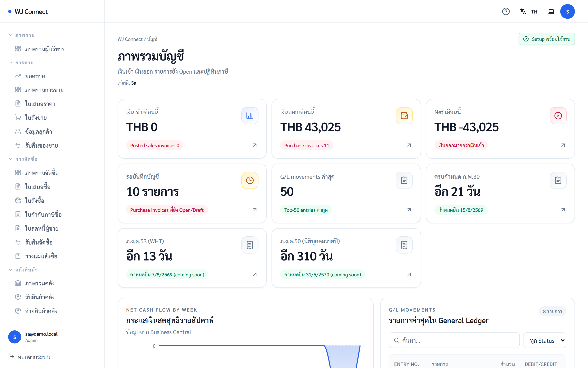This screenshot has height=368, width=588.
Task: Click the search magnifier icon in G/L panel
Action: 396,340
